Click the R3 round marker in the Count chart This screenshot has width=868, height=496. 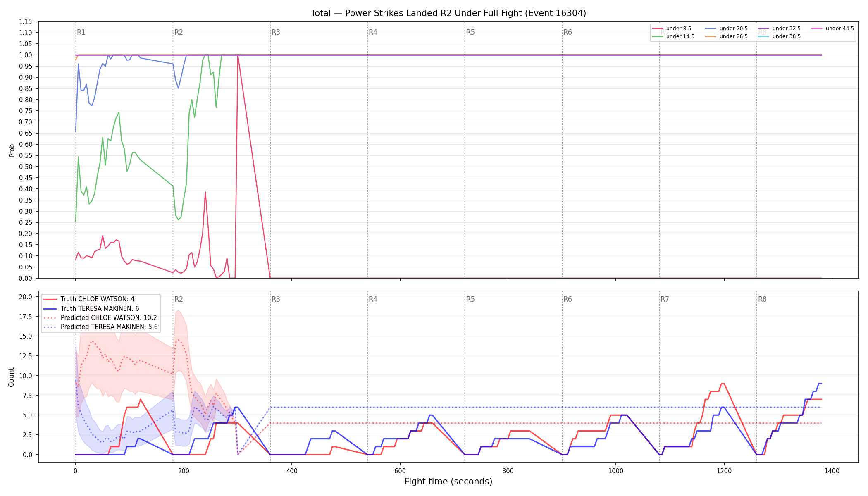[276, 299]
